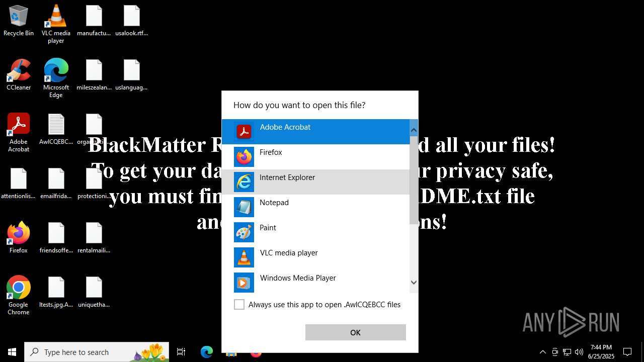Viewport: 644px width, 362px height.
Task: Select the rentalmaili... desktop file
Action: 94,238
